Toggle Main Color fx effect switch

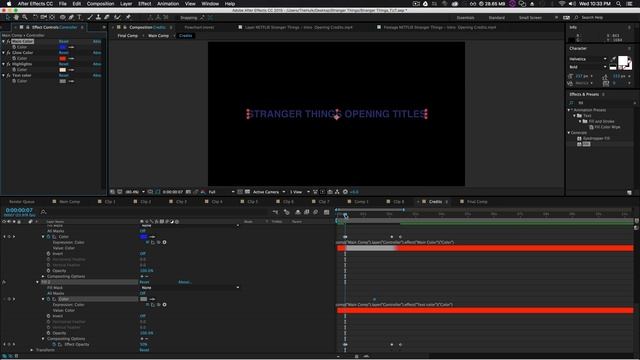8,41
